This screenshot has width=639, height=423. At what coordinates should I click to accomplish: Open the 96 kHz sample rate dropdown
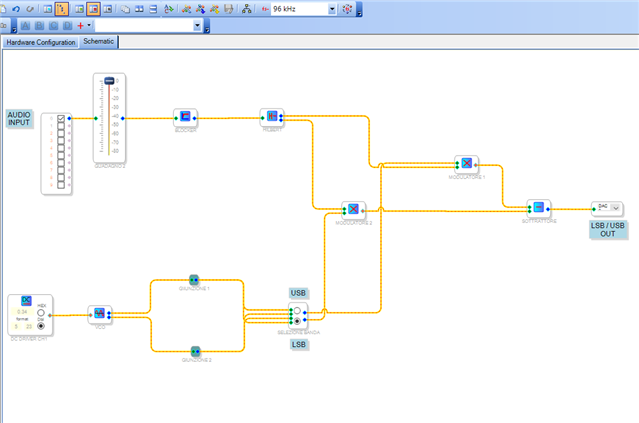[332, 9]
